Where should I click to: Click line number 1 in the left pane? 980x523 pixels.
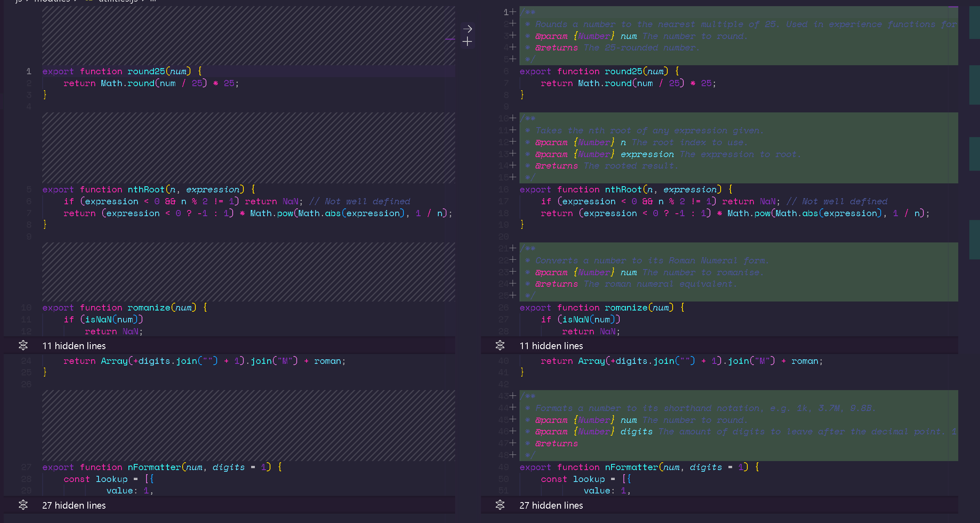(29, 71)
